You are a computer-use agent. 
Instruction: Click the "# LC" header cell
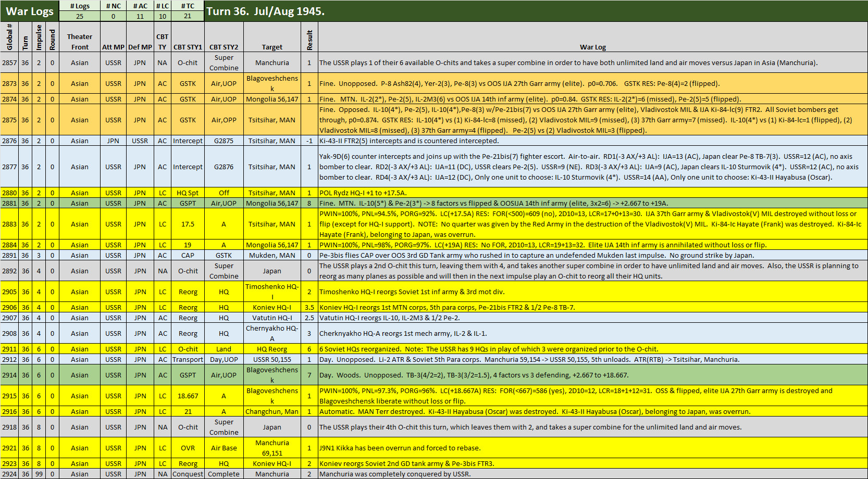163,6
